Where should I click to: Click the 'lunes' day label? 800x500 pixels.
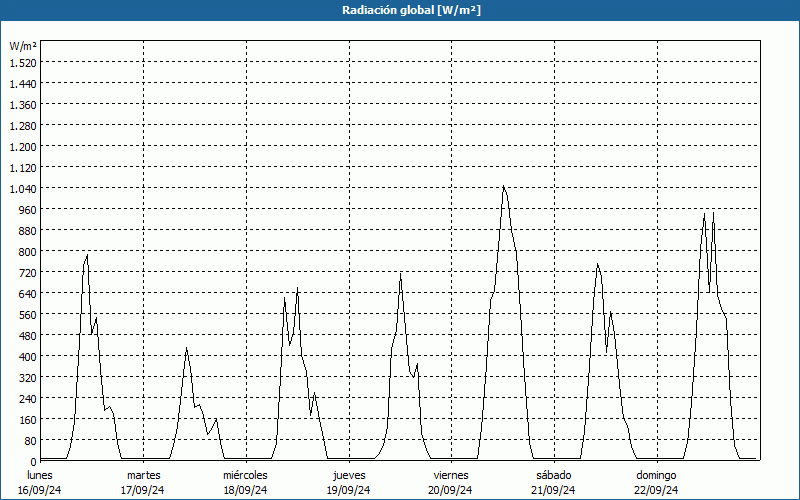(x=40, y=475)
